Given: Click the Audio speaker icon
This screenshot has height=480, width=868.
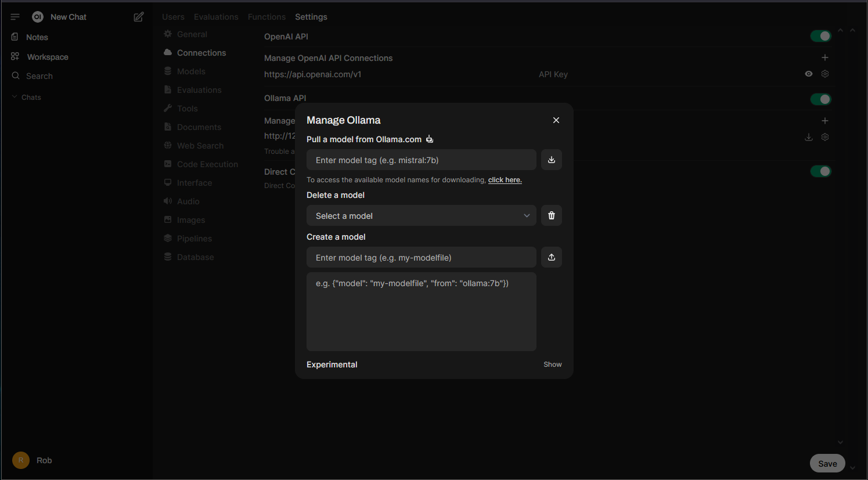Looking at the screenshot, I should click(168, 201).
